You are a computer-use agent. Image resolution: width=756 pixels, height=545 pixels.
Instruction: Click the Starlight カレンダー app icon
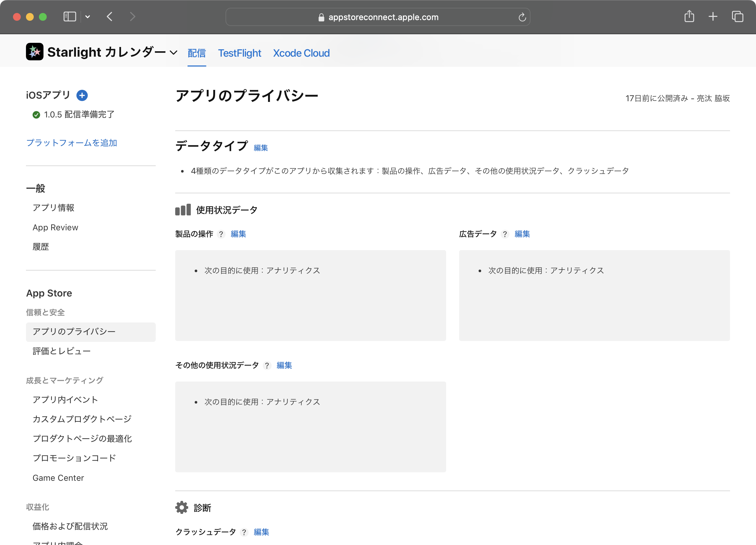point(35,52)
